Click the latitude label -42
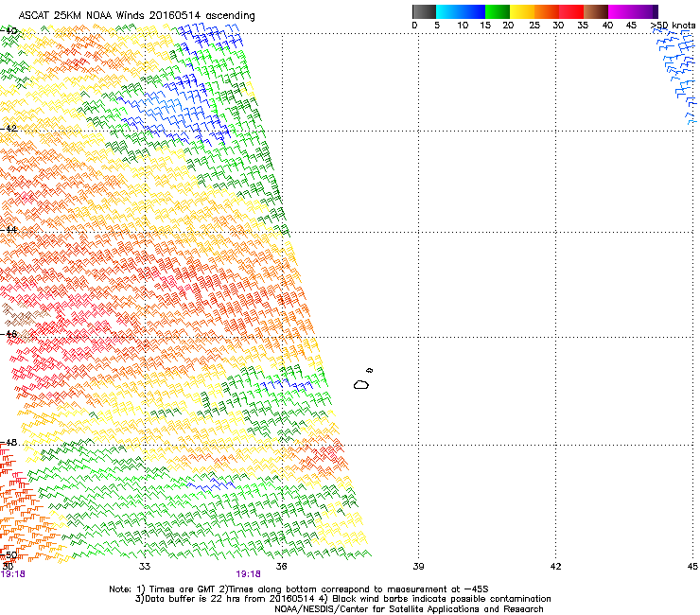The height and width of the screenshot is (615, 700). coord(9,128)
